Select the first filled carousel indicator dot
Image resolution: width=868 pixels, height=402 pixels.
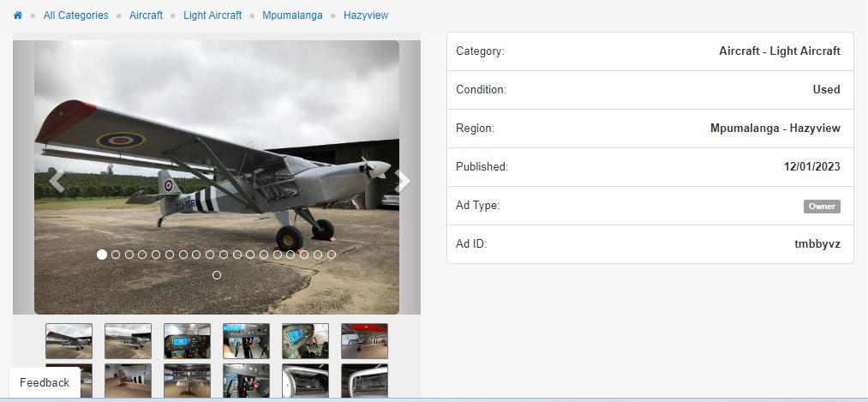[102, 255]
